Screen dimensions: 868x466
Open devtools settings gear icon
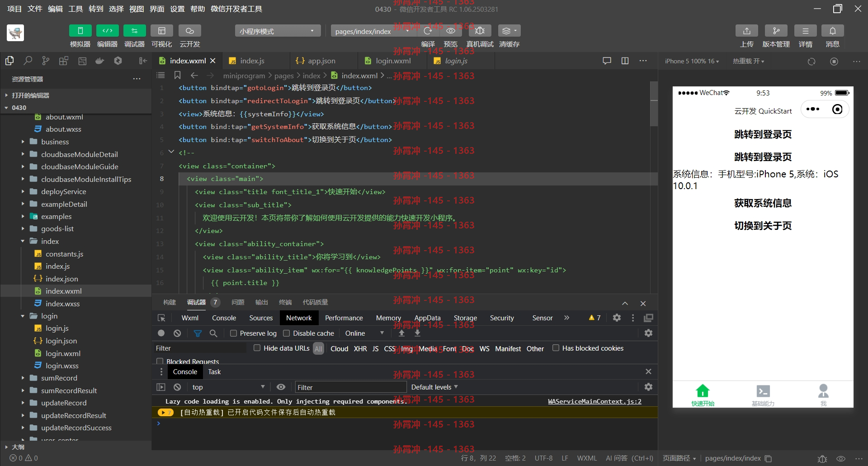(617, 318)
